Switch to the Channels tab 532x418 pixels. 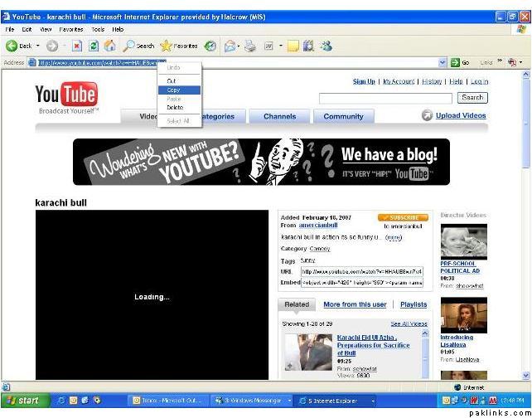[x=279, y=116]
